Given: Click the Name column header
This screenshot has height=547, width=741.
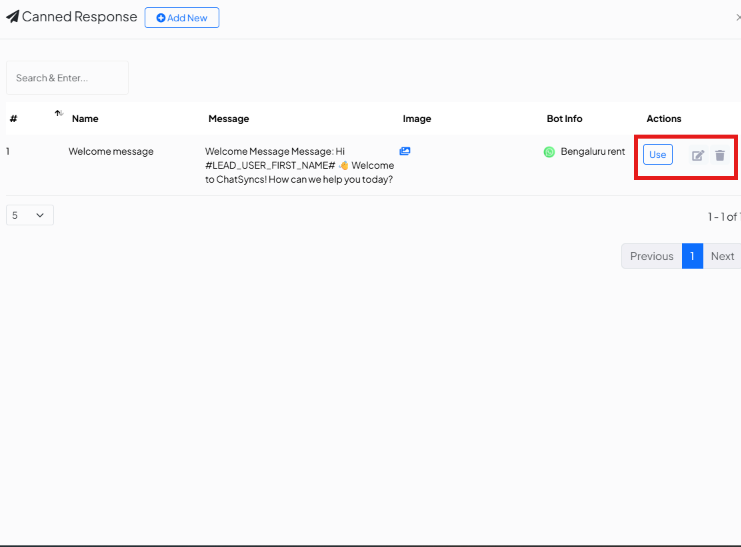Looking at the screenshot, I should click(85, 119).
